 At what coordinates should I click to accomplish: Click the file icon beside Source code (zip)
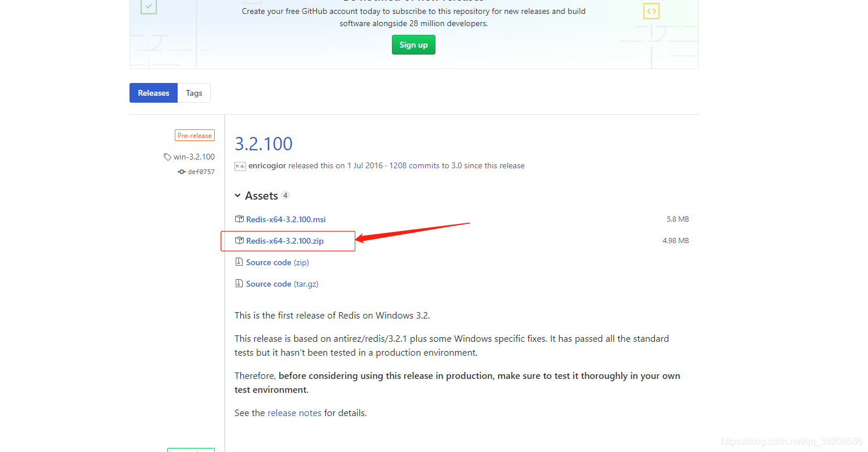click(x=239, y=262)
